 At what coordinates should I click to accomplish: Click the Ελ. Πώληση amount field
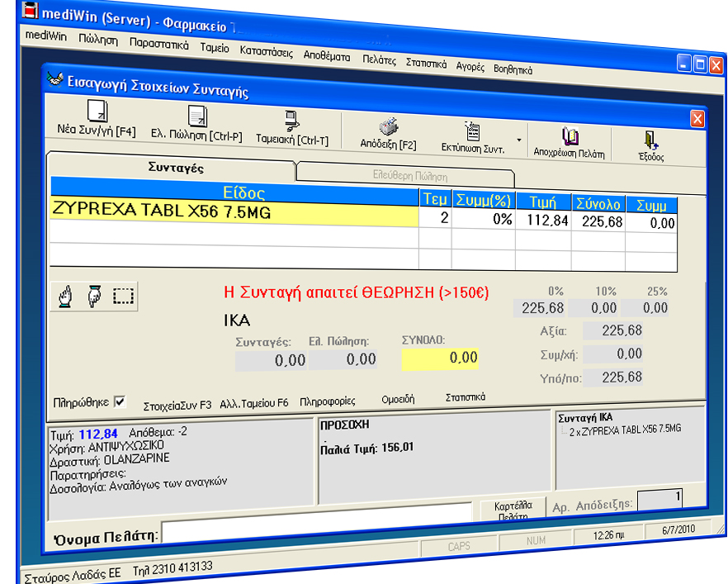[x=343, y=359]
